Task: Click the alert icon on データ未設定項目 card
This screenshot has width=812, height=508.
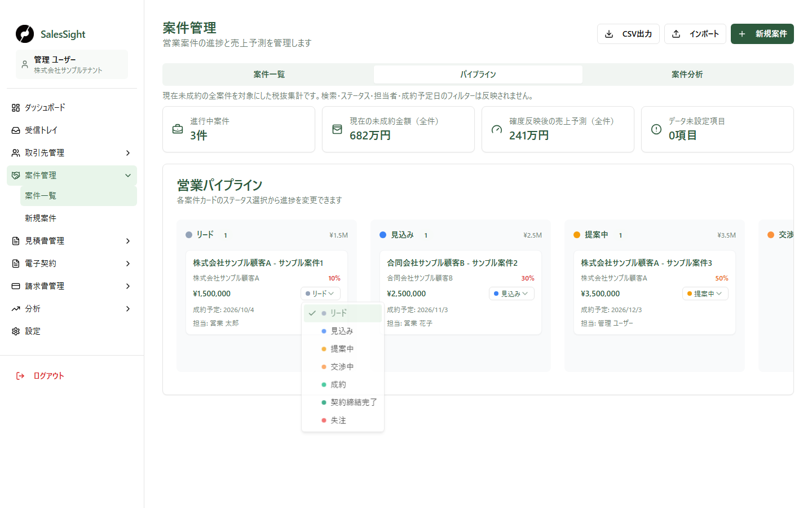Action: [x=656, y=129]
